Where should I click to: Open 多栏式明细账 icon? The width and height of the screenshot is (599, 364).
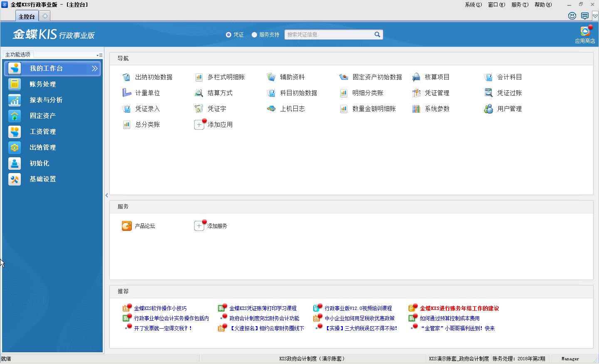tap(199, 77)
